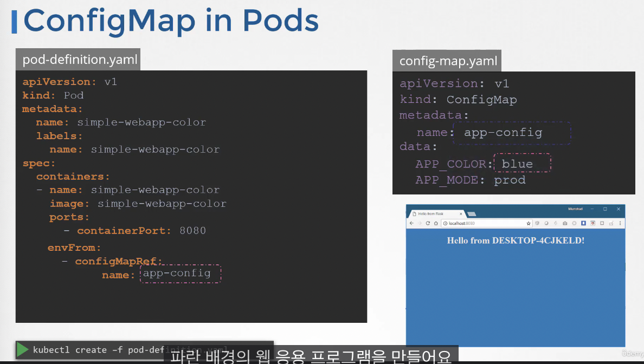Close the browser window

tap(619, 209)
